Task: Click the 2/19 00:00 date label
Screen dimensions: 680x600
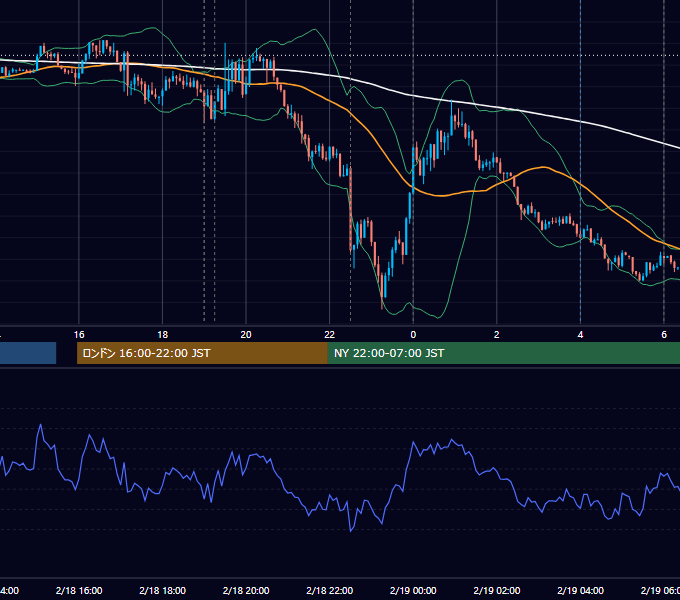Action: 413,590
